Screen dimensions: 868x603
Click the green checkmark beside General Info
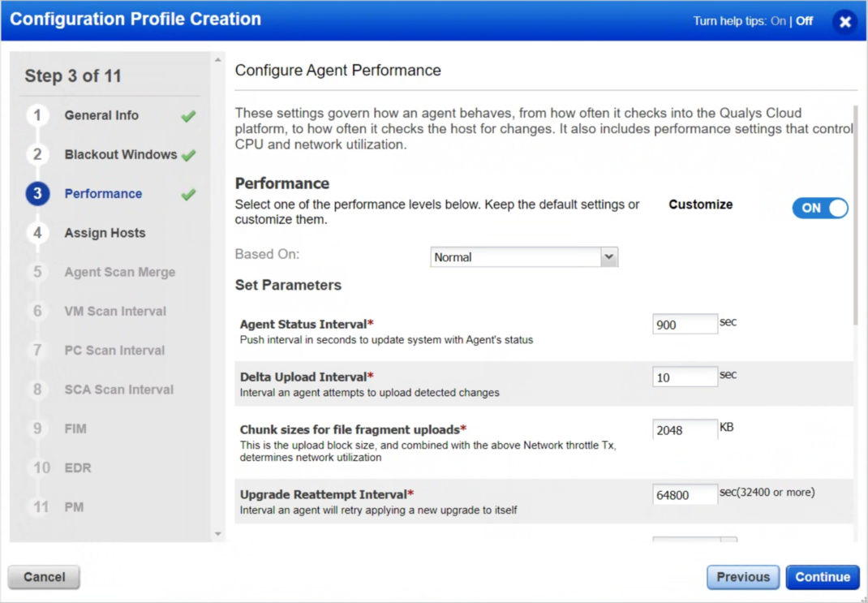(x=187, y=115)
